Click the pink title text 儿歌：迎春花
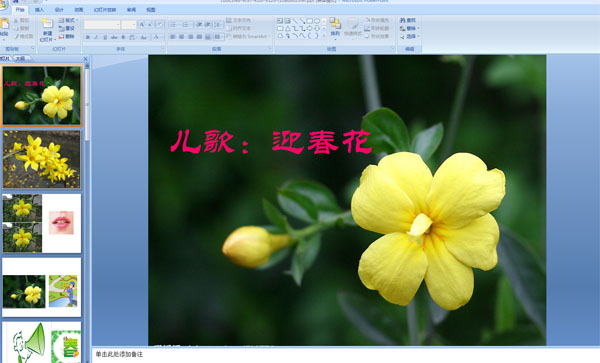600x363 pixels. pyautogui.click(x=271, y=142)
